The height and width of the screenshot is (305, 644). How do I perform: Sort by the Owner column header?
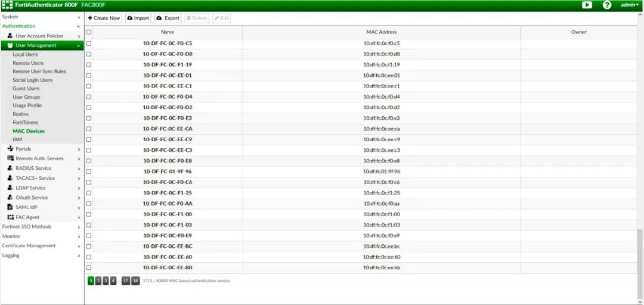(578, 32)
